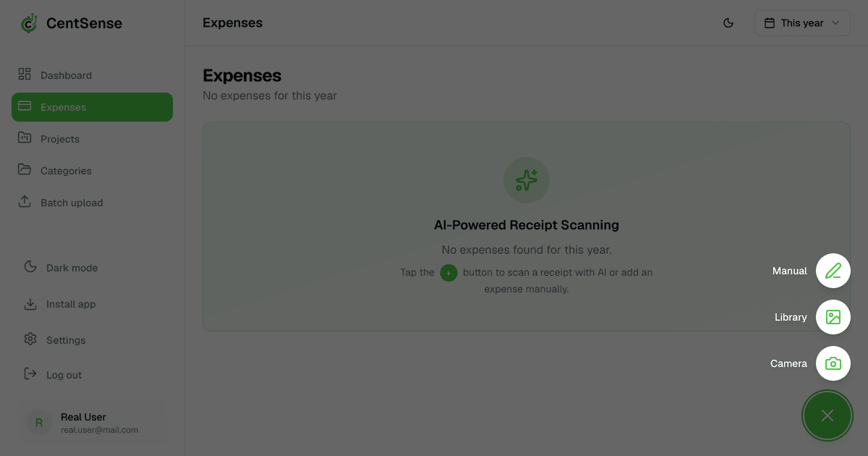Select the Manual pen icon to add expense

[833, 271]
